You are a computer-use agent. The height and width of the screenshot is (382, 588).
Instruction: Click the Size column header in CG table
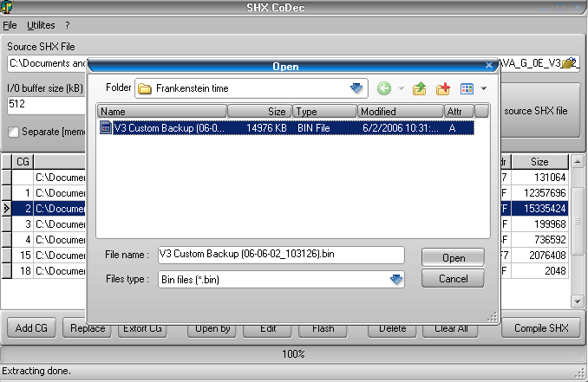click(539, 162)
